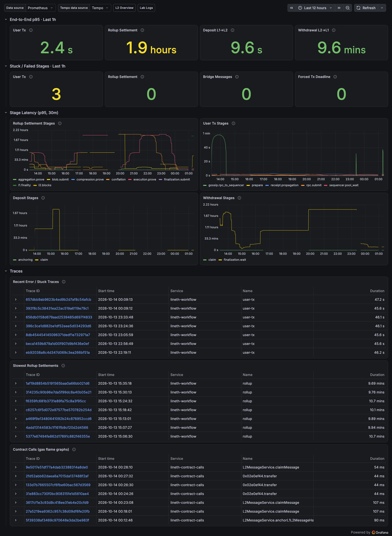The height and width of the screenshot is (536, 392).
Task: Click Name header in Slowest Rollup Settlements table
Action: (247, 374)
